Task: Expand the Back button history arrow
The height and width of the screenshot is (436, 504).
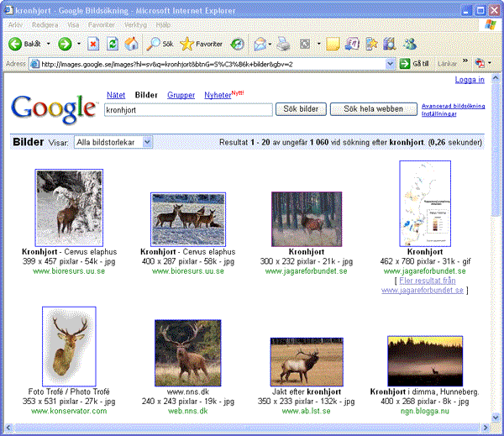Action: click(x=48, y=44)
